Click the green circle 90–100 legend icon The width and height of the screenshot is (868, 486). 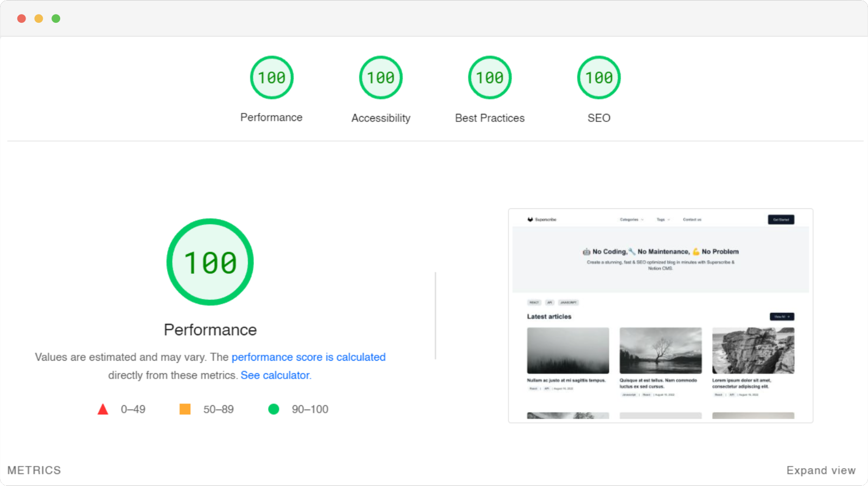(x=273, y=409)
